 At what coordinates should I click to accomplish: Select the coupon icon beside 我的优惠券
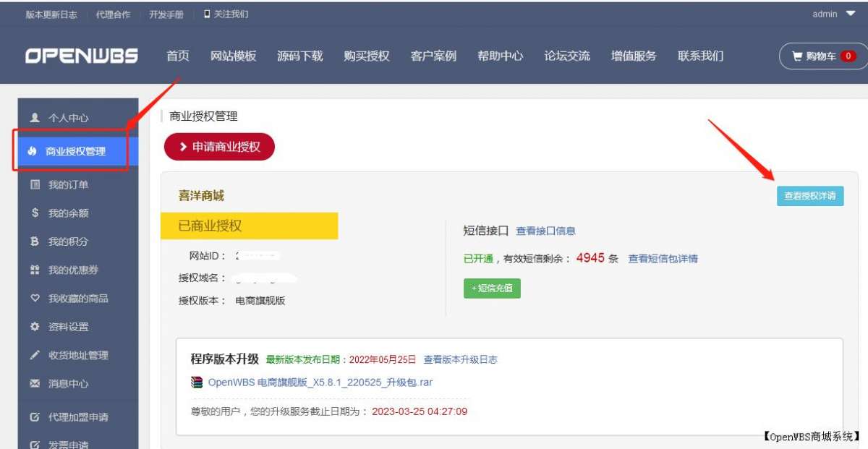pyautogui.click(x=35, y=270)
